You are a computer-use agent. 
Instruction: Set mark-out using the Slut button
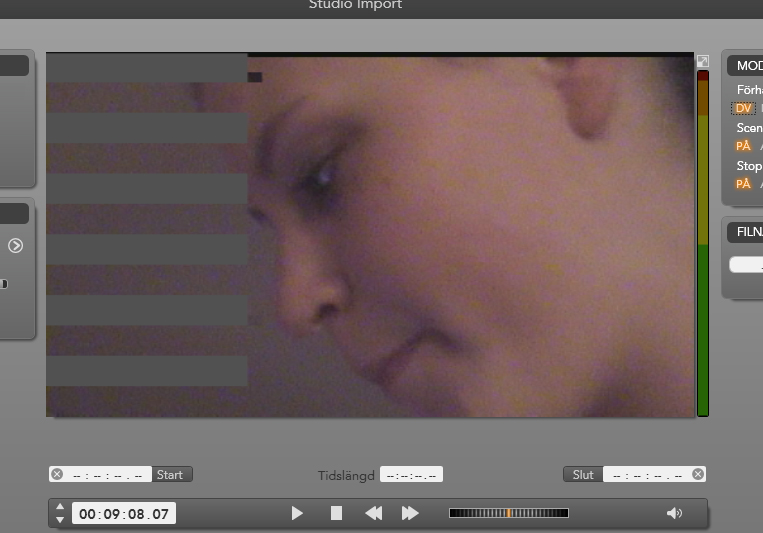583,475
